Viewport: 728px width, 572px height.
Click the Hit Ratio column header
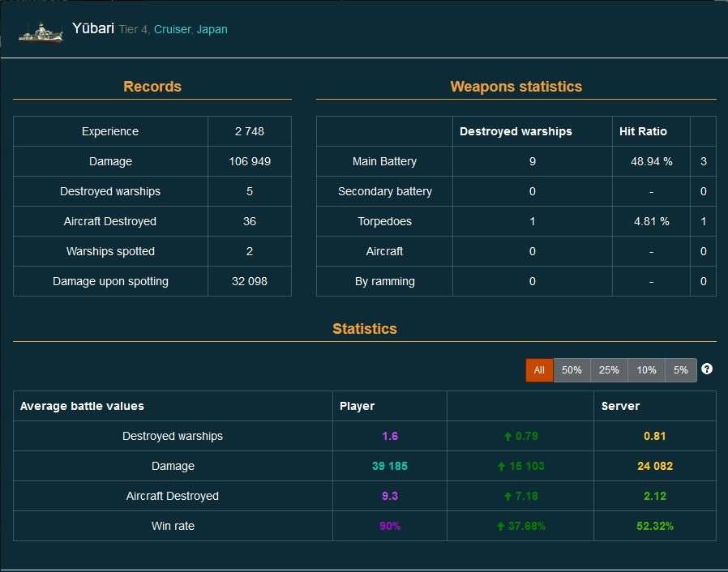coord(643,131)
